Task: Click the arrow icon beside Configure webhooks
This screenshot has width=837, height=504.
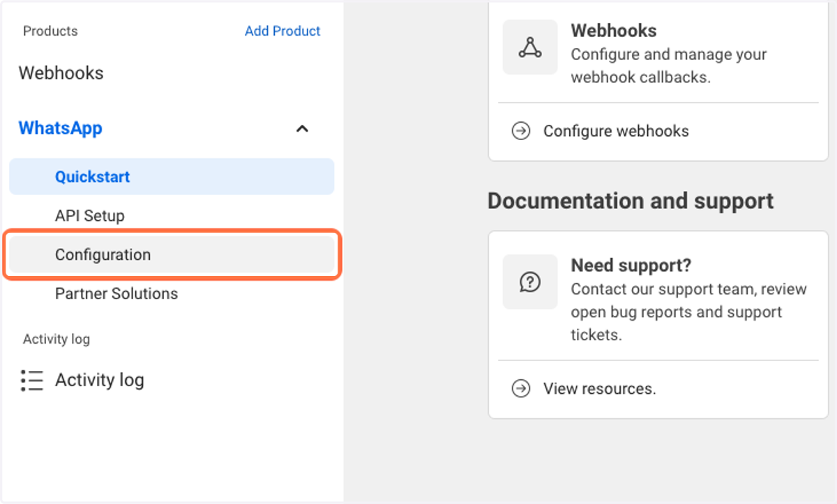Action: (x=521, y=131)
